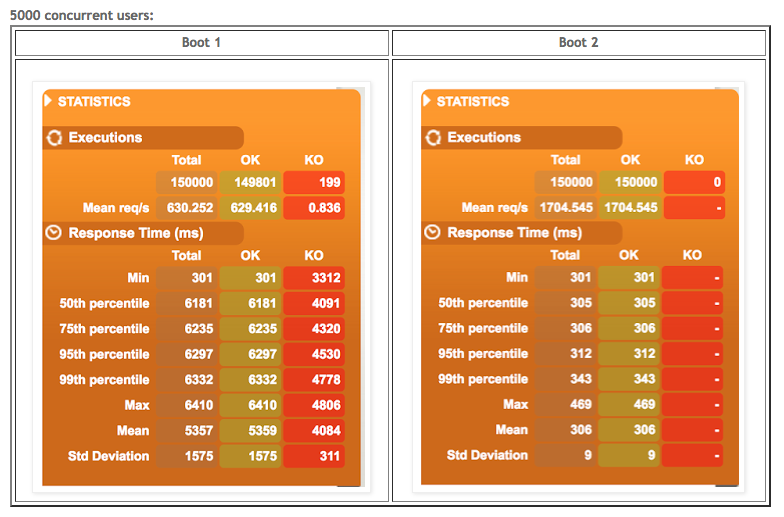784x517 pixels.
Task: Click Boot 2 total max value 469
Action: [566, 404]
